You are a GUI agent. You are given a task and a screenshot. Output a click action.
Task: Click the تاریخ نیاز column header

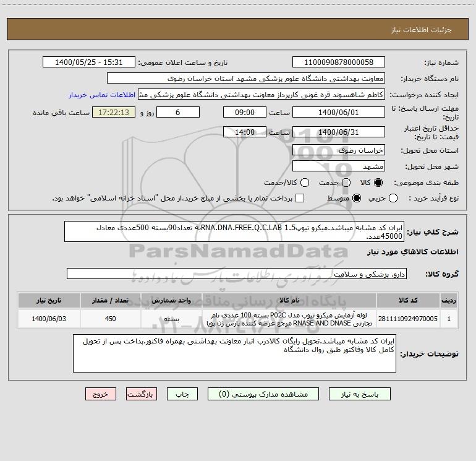(49, 301)
